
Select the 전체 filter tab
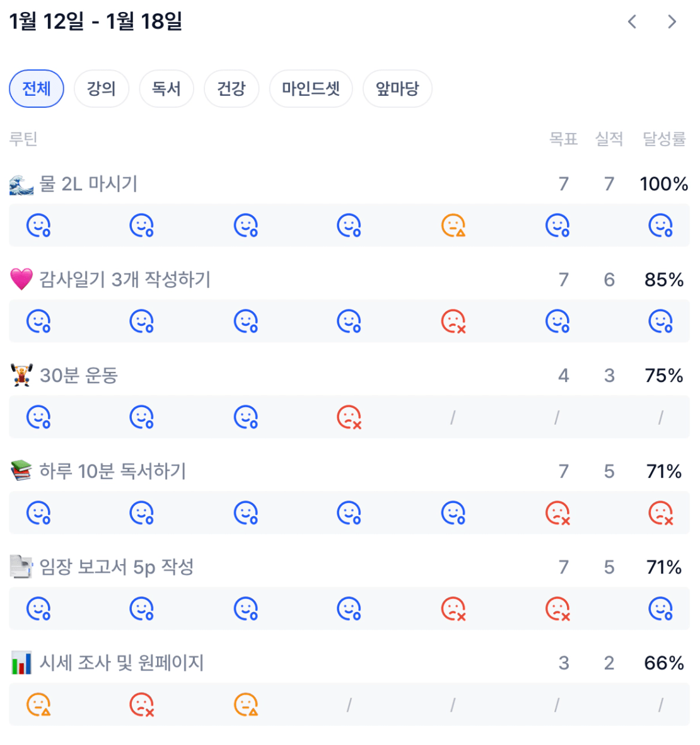tap(37, 89)
